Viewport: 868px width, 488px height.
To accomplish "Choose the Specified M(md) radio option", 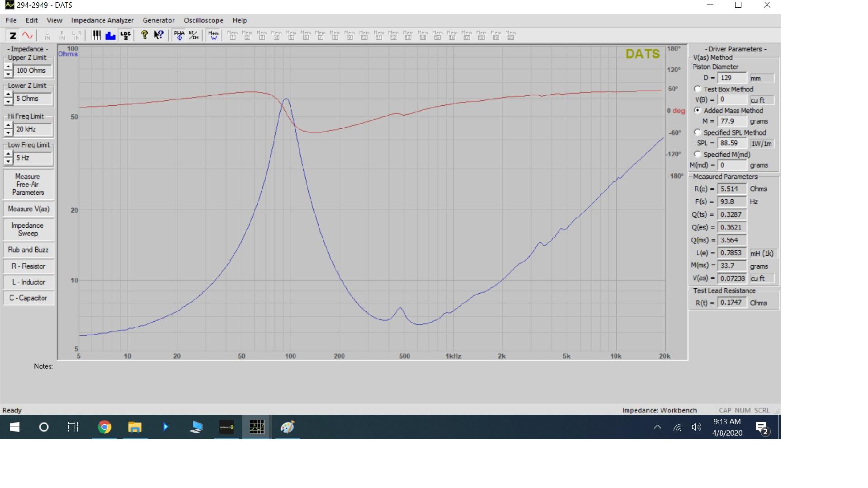I will point(698,154).
